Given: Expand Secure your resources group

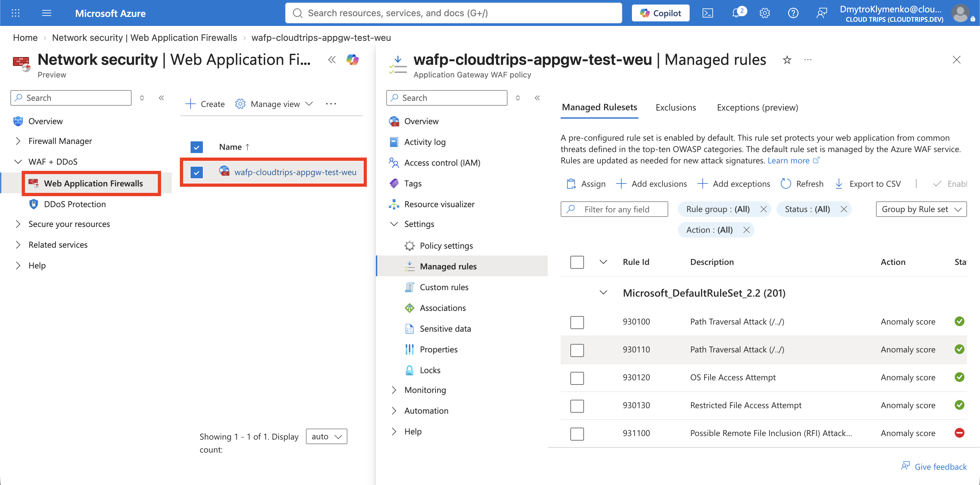Looking at the screenshot, I should (18, 224).
